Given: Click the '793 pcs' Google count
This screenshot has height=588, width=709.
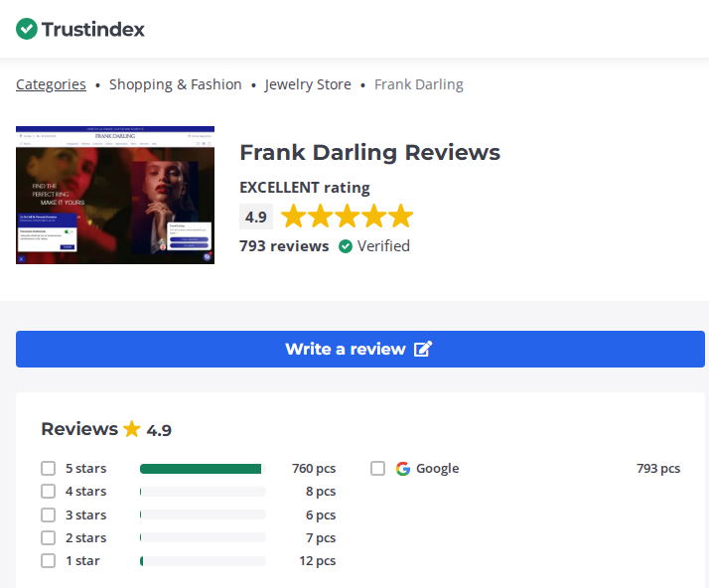Looking at the screenshot, I should click(658, 469).
